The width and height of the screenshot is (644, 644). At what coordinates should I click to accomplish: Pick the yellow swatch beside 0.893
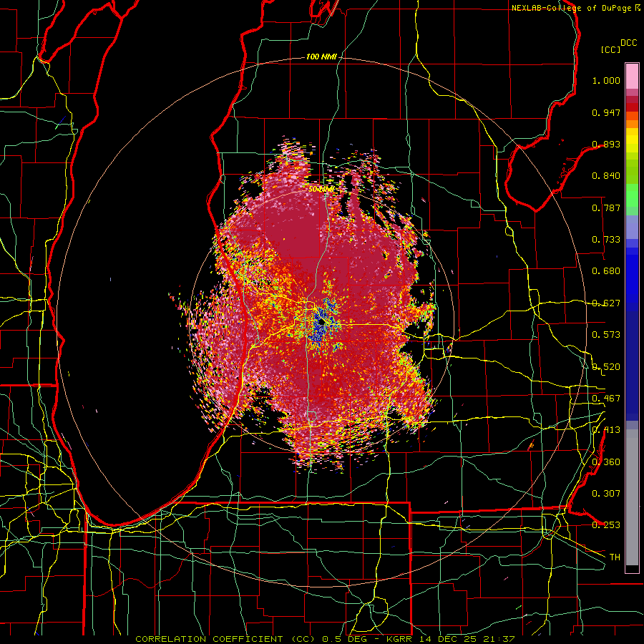pos(632,144)
